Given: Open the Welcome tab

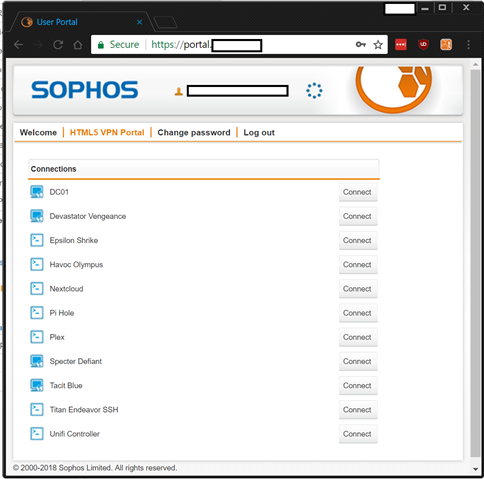Looking at the screenshot, I should tap(38, 133).
